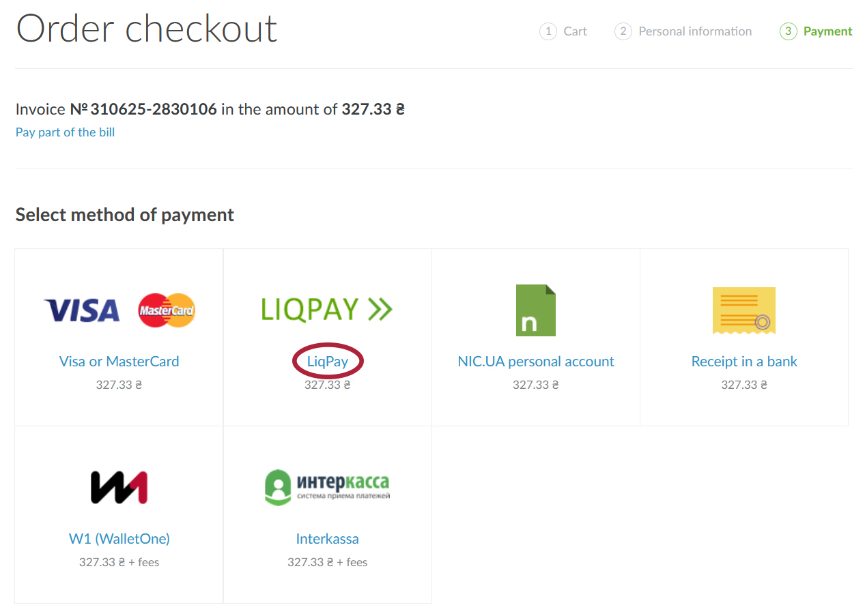Click the price under Receipt in a bank
This screenshot has width=865, height=616.
pyautogui.click(x=744, y=385)
